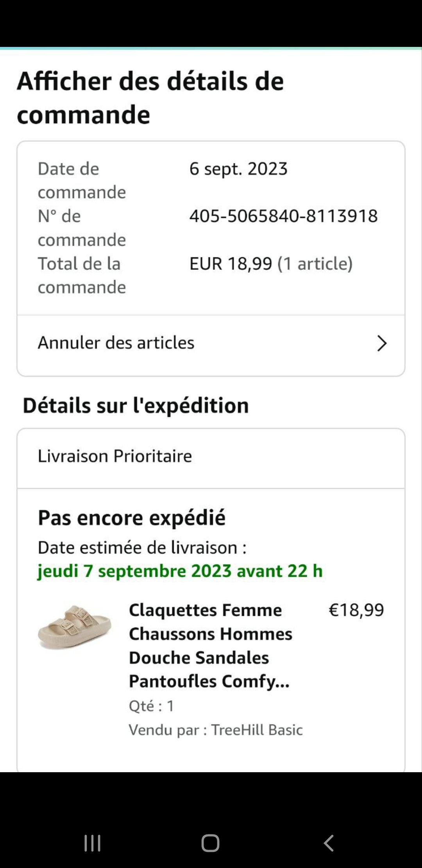Tap Afficher des détails de commande title
Viewport: 422px width, 868px height.
pyautogui.click(x=150, y=98)
